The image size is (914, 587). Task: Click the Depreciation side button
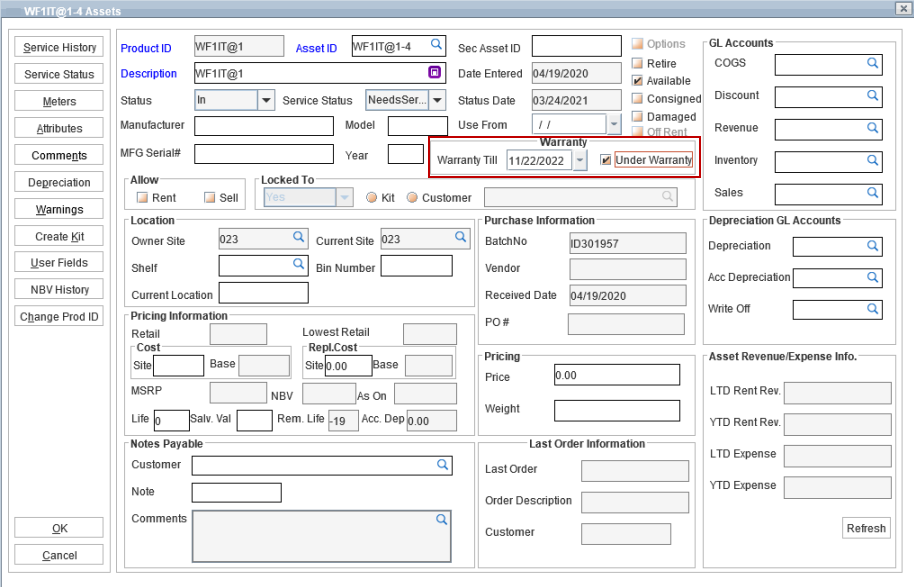coord(60,183)
